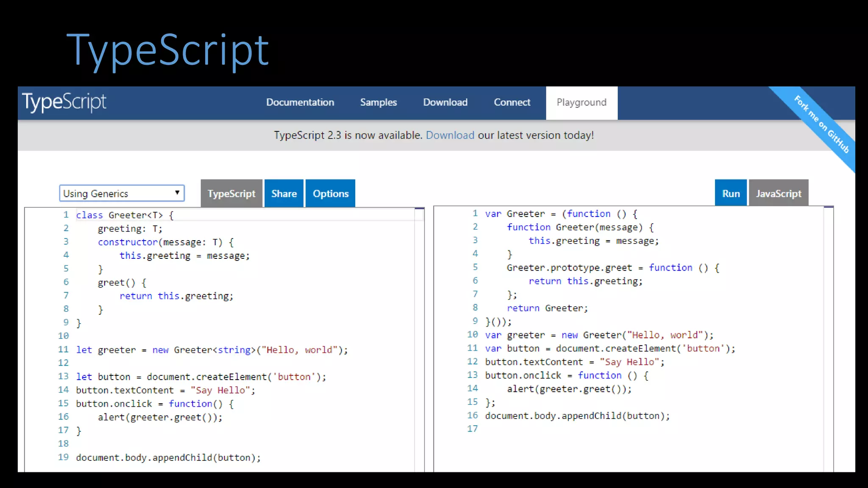This screenshot has width=868, height=488.
Task: Open the Connect page
Action: 512,103
